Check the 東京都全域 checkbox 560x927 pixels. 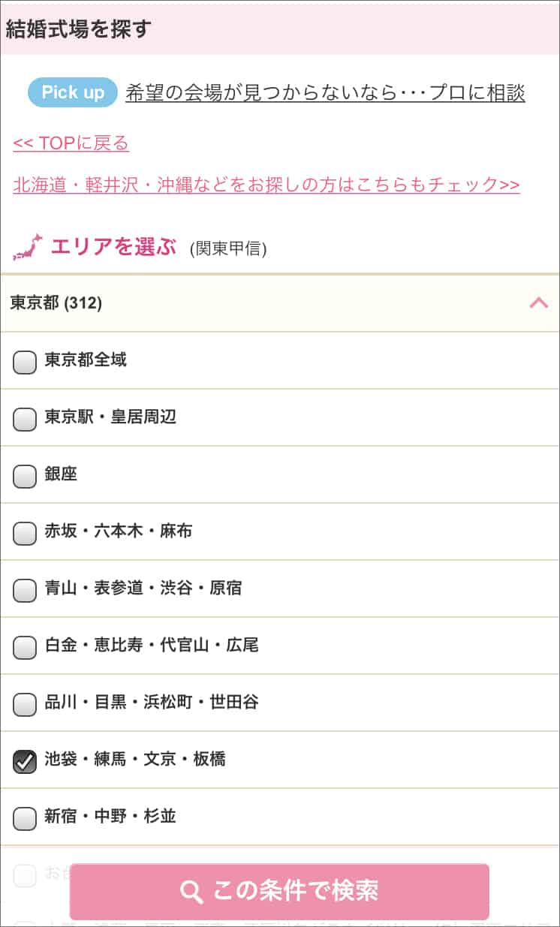(x=25, y=363)
